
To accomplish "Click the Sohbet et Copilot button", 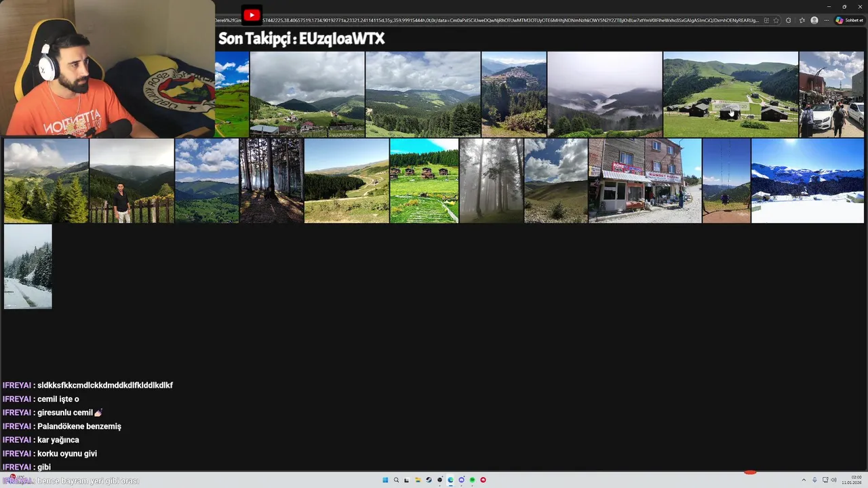I will 850,20.
